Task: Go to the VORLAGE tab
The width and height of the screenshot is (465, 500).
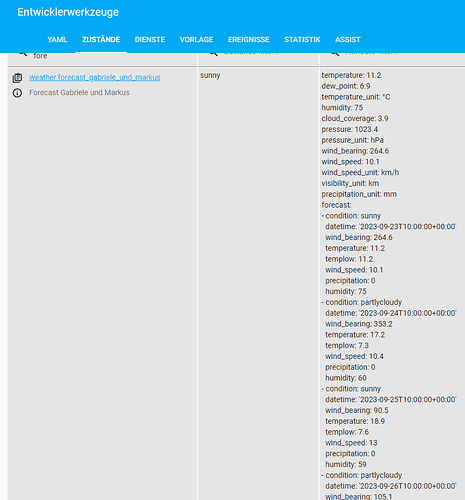Action: 196,40
